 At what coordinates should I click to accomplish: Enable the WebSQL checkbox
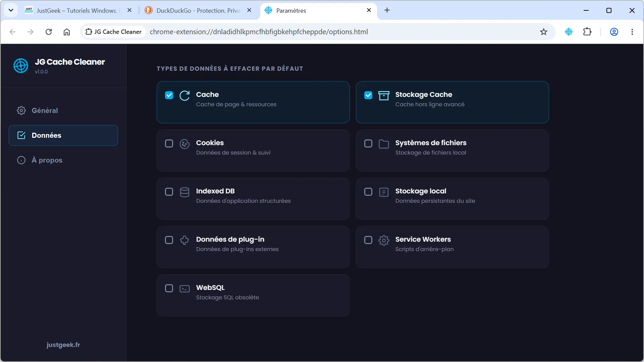[169, 288]
